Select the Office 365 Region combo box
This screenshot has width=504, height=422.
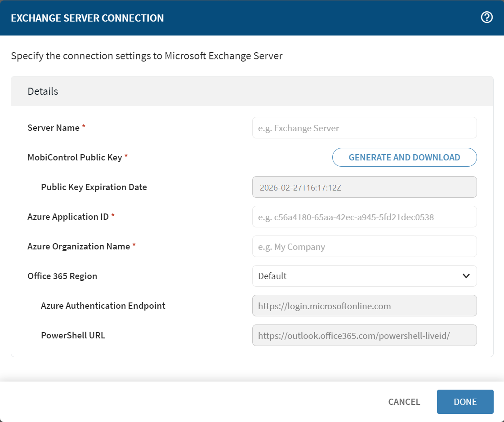click(x=364, y=276)
